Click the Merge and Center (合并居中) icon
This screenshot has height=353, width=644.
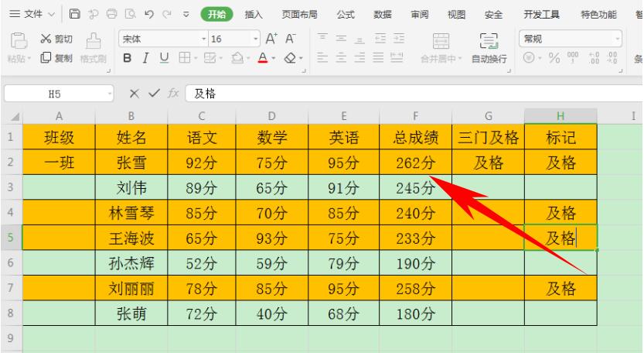(441, 41)
